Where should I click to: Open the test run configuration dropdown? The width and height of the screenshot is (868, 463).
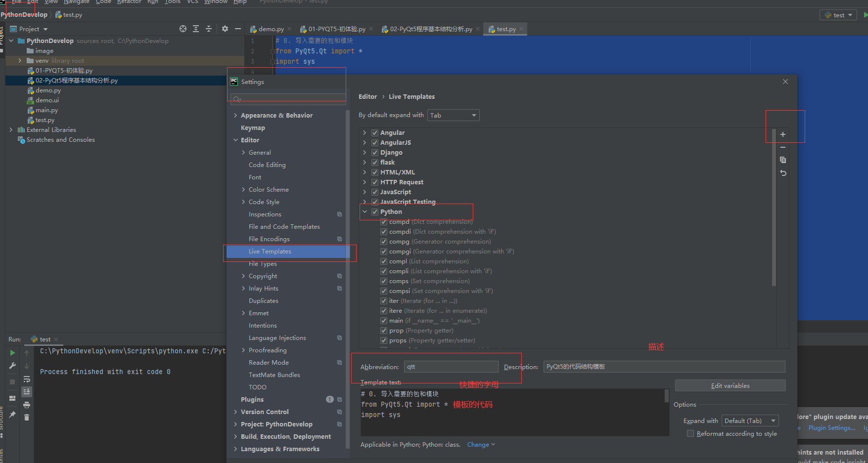(839, 15)
